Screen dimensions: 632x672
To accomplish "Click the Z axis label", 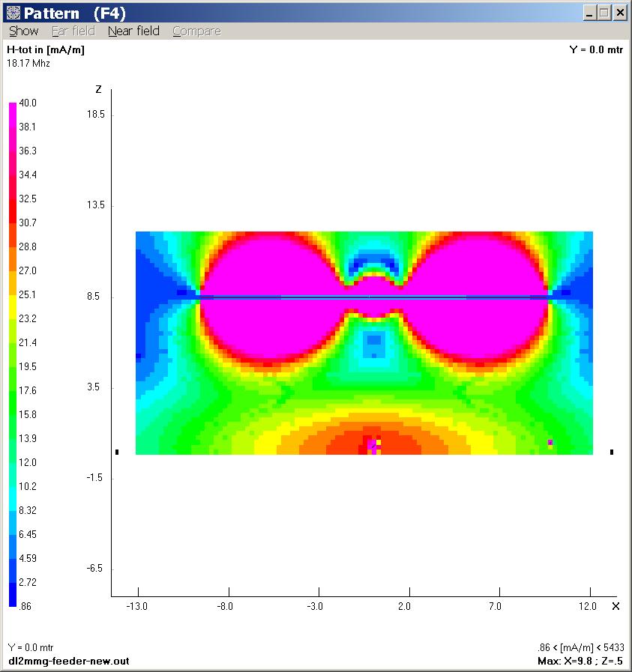I will (x=99, y=89).
